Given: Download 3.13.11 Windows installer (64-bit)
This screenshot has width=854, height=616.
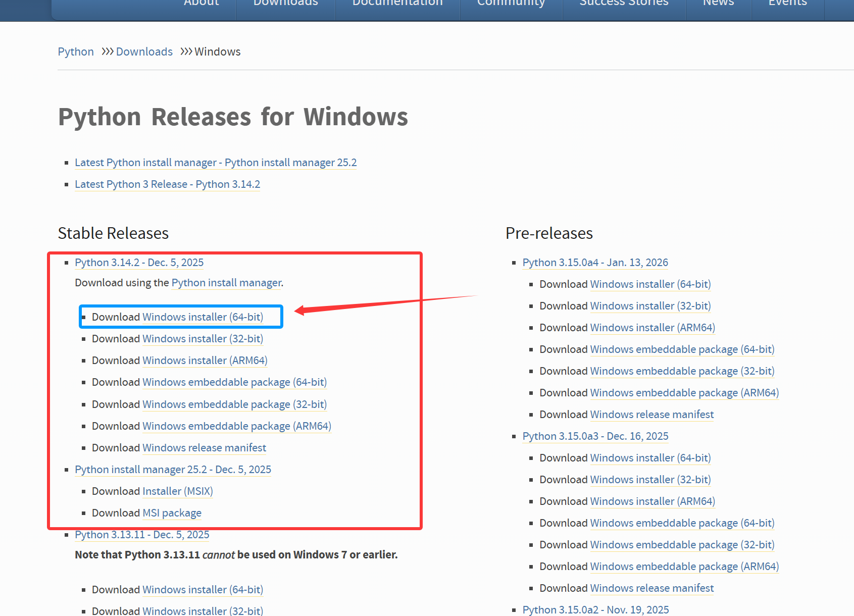Looking at the screenshot, I should coord(203,590).
